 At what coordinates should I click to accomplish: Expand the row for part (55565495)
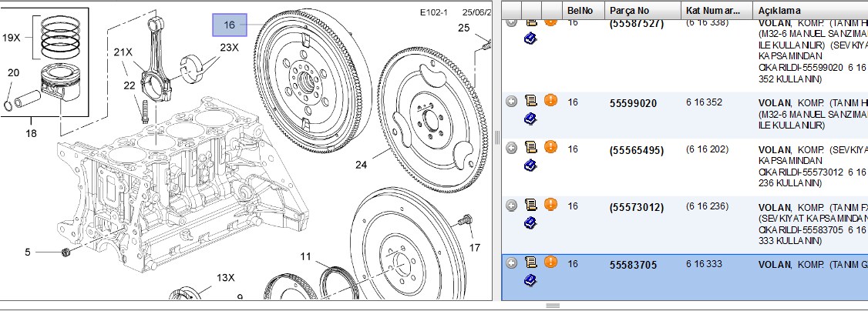(512, 148)
